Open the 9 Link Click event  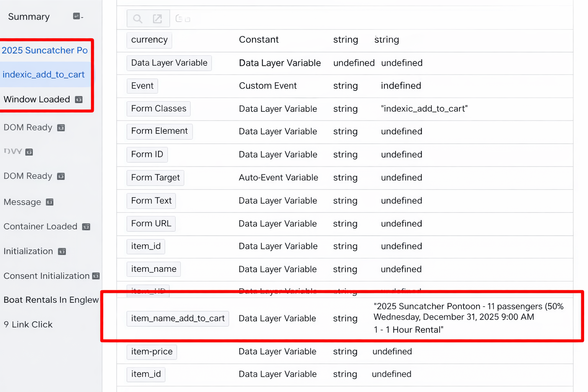[x=28, y=325]
